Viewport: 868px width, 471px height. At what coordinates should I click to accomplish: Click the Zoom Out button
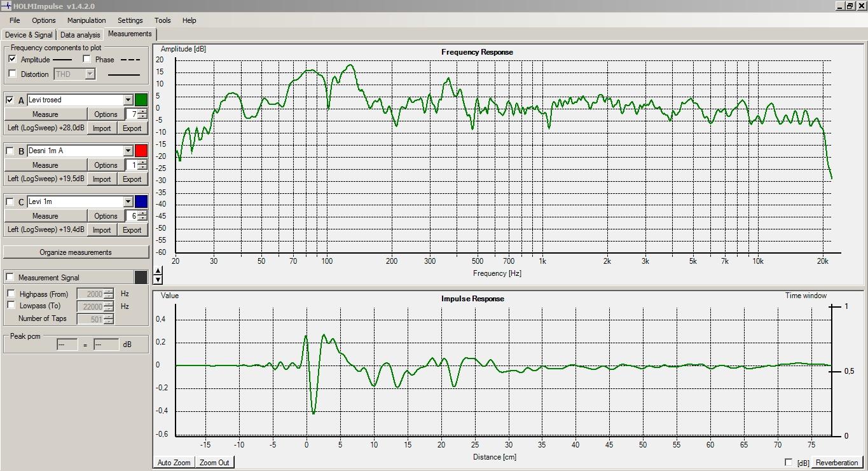coord(214,463)
